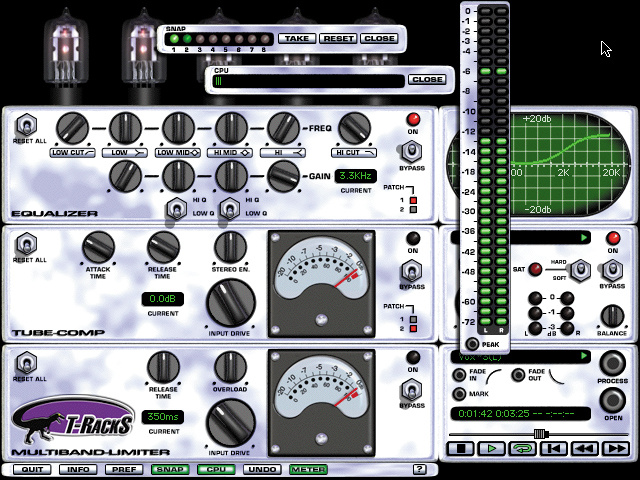Click the Multiband-Limiter INPUT DRIVE knob

coord(231,423)
